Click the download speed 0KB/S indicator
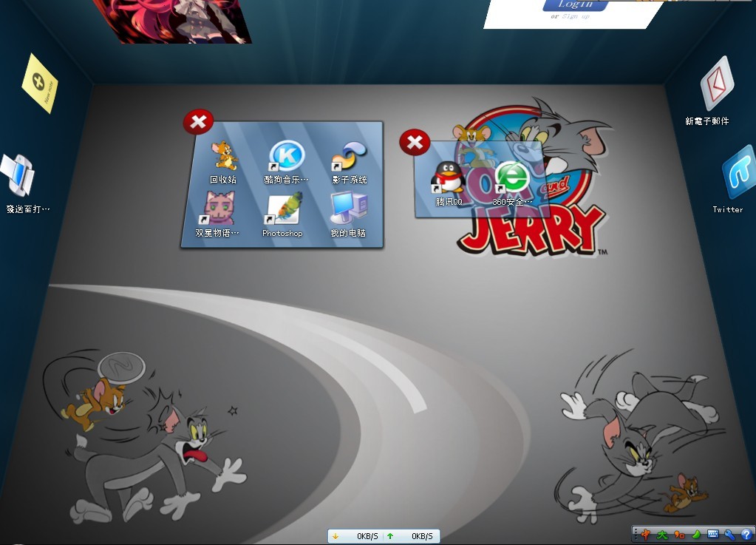The height and width of the screenshot is (545, 756). [x=367, y=536]
